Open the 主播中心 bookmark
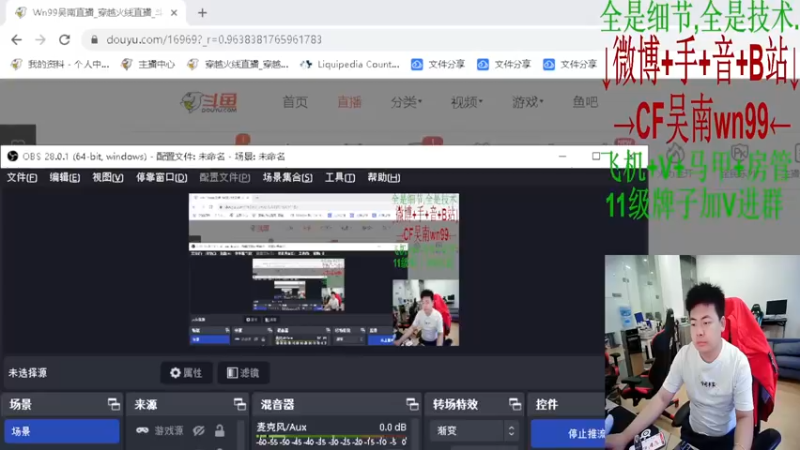The width and height of the screenshot is (800, 450). 148,64
